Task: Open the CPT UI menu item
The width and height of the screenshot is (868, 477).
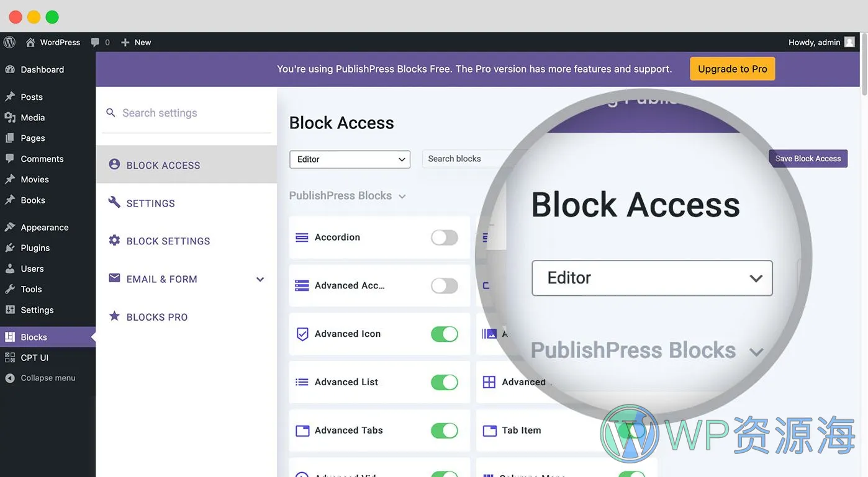Action: [x=48, y=357]
